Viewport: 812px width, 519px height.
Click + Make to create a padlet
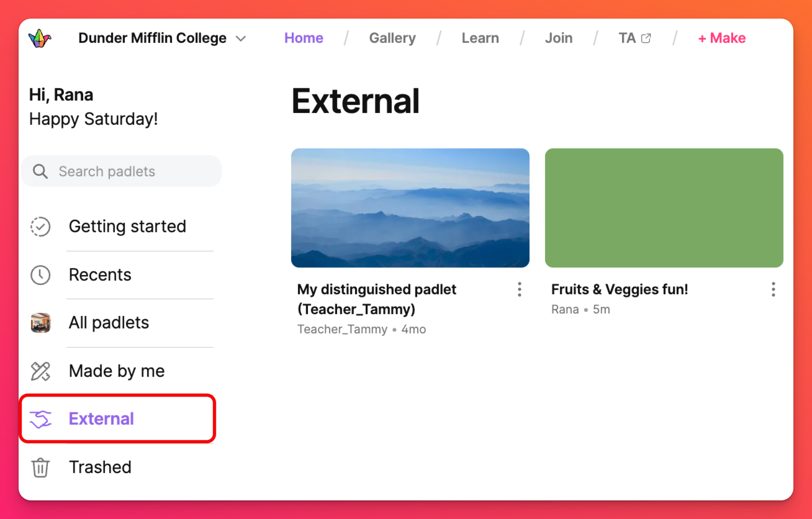pos(722,38)
